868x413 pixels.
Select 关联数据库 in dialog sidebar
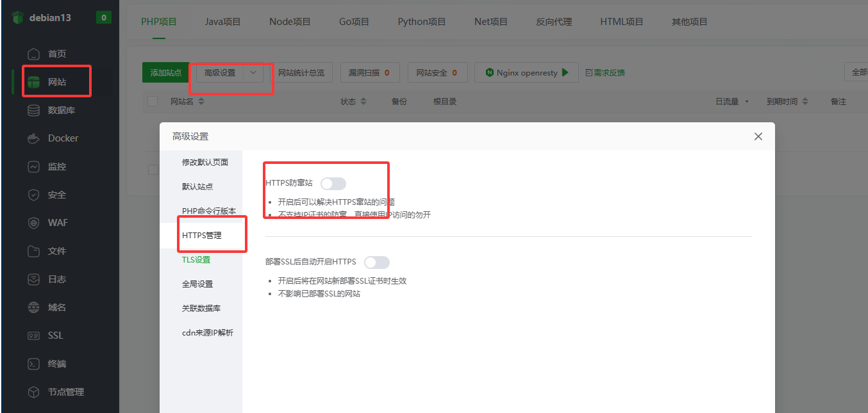pos(201,308)
